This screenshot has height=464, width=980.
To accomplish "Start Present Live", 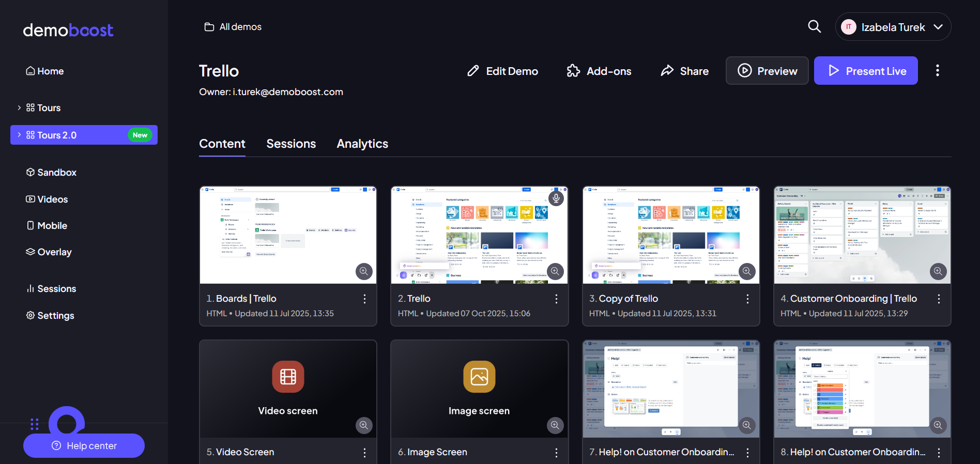I will click(866, 71).
